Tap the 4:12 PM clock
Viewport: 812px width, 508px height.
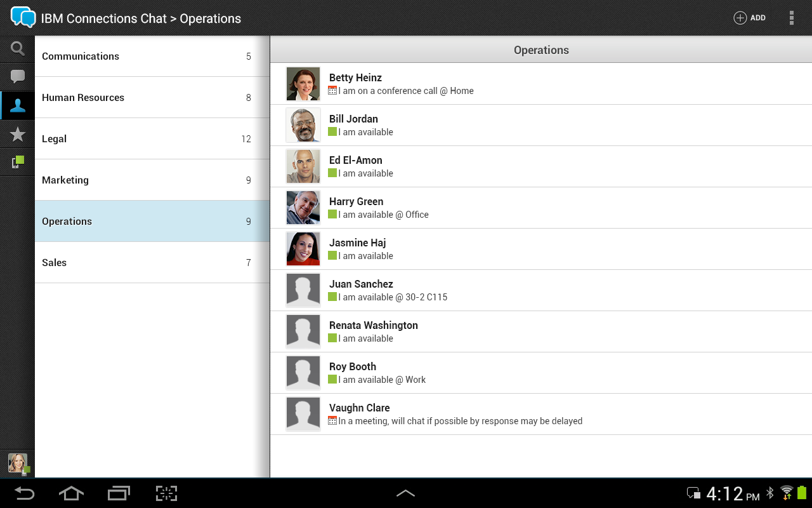[733, 493]
